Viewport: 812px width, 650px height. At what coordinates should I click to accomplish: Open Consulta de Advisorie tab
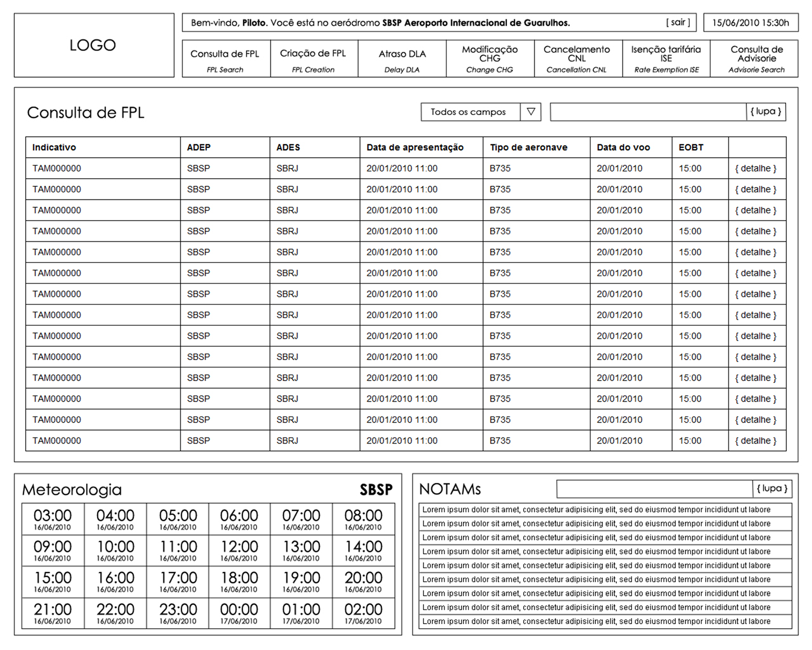tap(754, 59)
